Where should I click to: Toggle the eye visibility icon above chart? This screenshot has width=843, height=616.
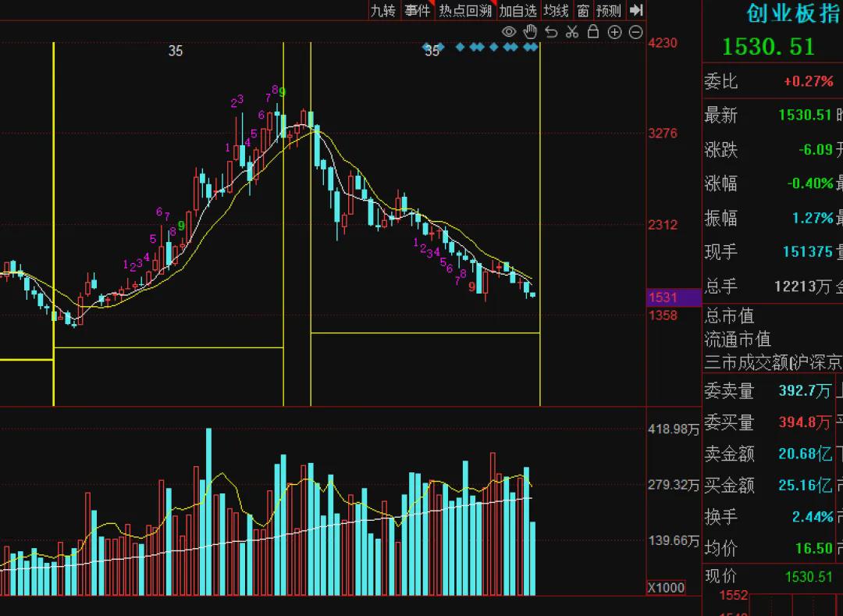(x=509, y=32)
